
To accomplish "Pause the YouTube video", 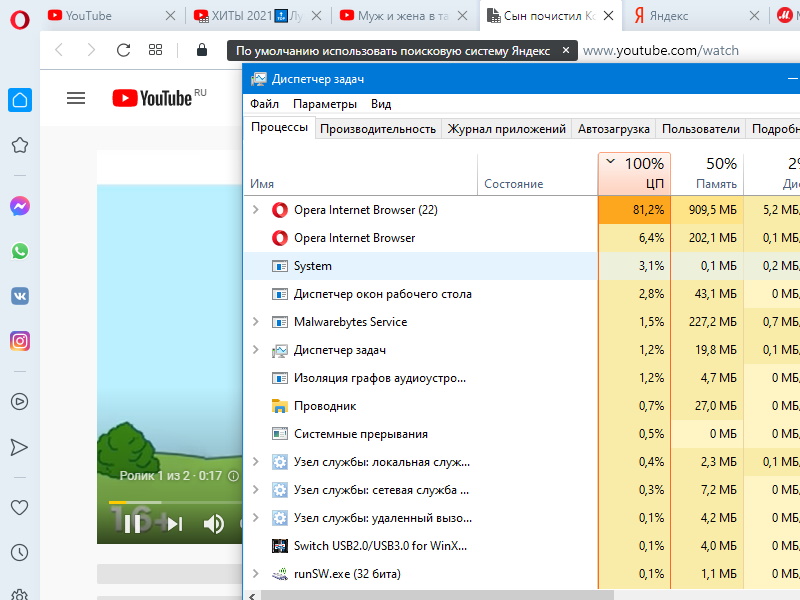I will pos(133,524).
